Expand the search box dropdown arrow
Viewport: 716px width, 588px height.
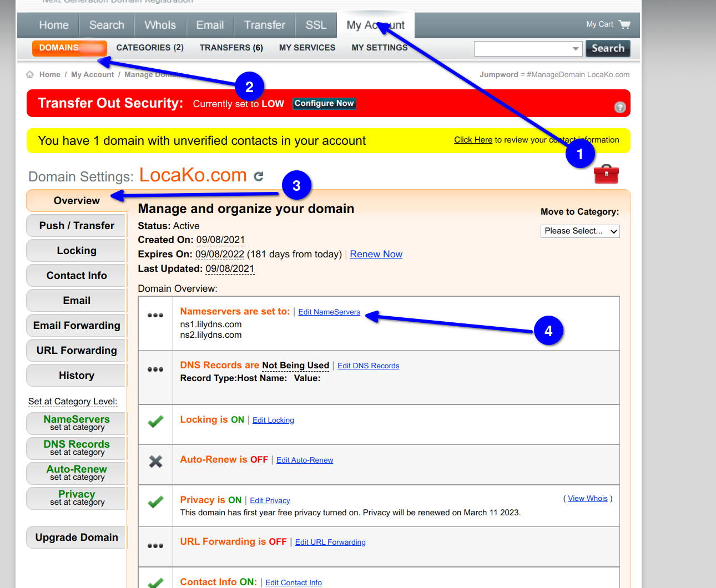[x=576, y=49]
